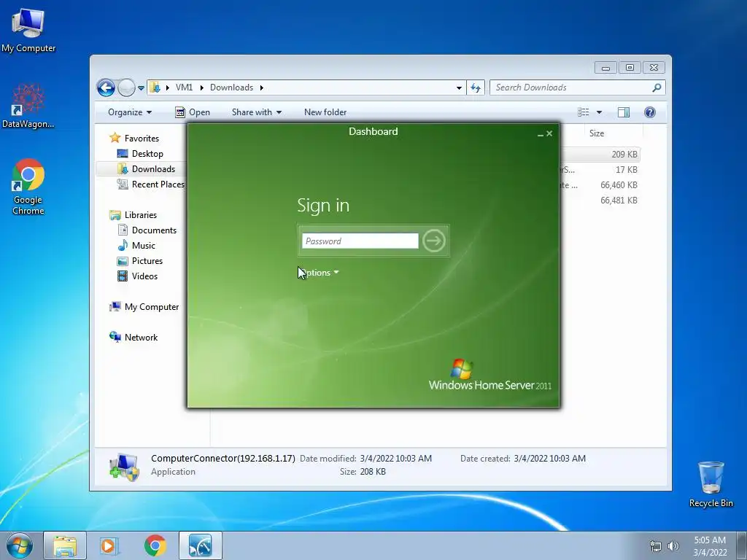The image size is (747, 560).
Task: Minimize the Explorer window
Action: [x=605, y=68]
